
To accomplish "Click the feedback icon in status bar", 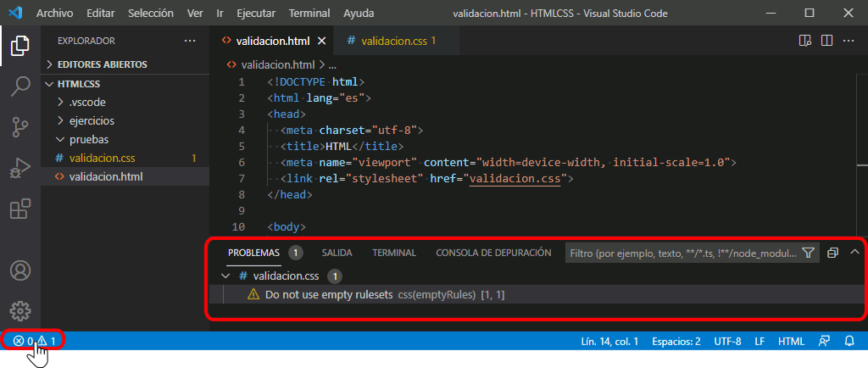I will pyautogui.click(x=824, y=341).
